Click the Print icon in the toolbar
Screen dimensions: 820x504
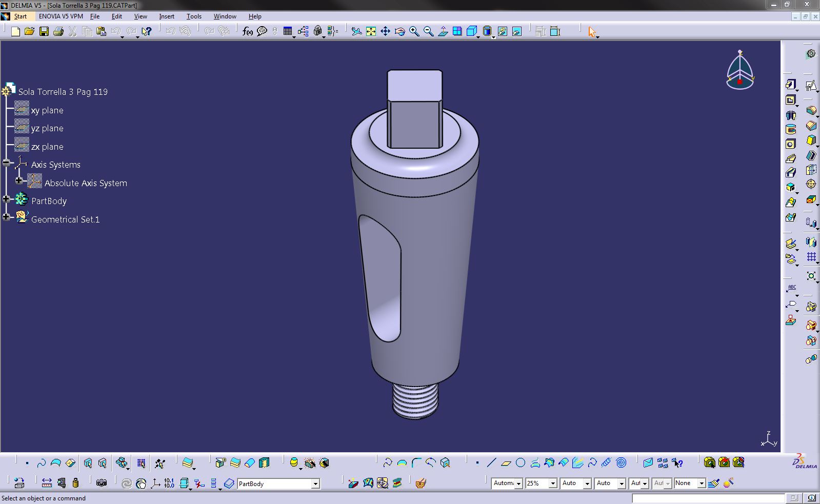(58, 32)
